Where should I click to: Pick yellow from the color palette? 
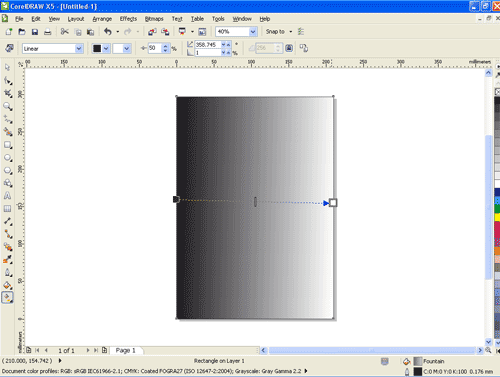(497, 217)
